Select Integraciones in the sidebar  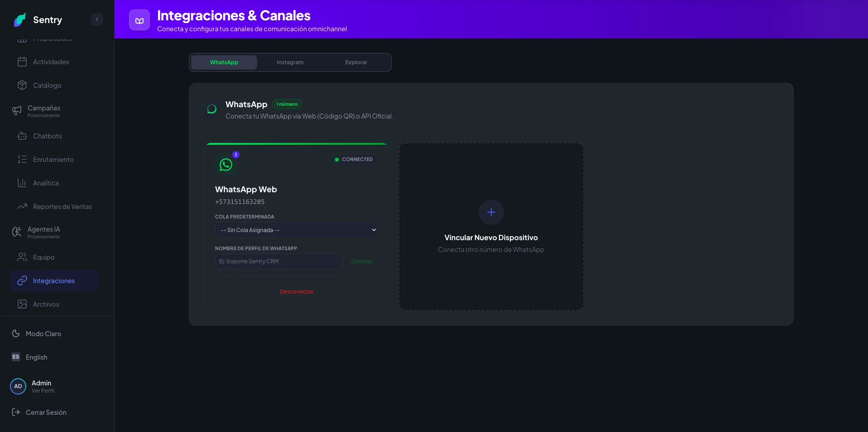54,281
